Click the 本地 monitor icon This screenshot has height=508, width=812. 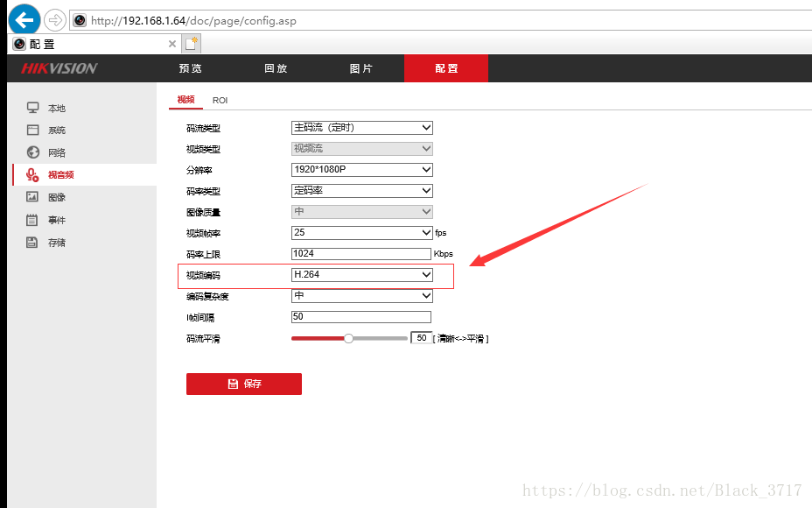32,108
